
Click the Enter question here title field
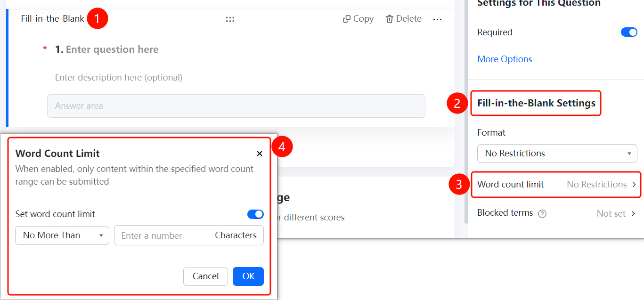pyautogui.click(x=112, y=49)
